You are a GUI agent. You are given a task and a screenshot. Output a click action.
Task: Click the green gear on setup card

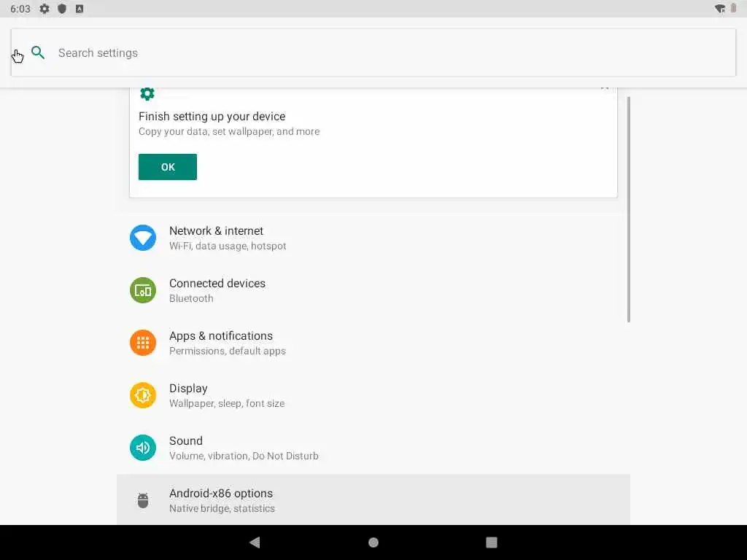[x=147, y=93]
